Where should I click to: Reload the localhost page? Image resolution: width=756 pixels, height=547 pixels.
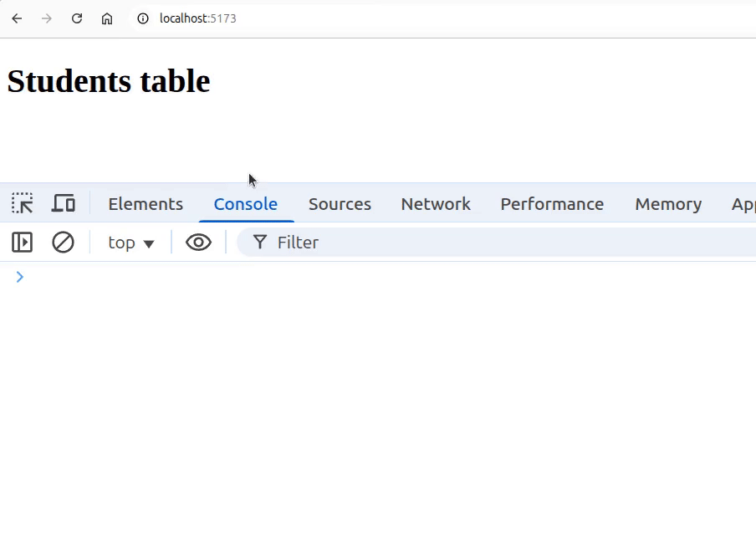click(x=77, y=18)
